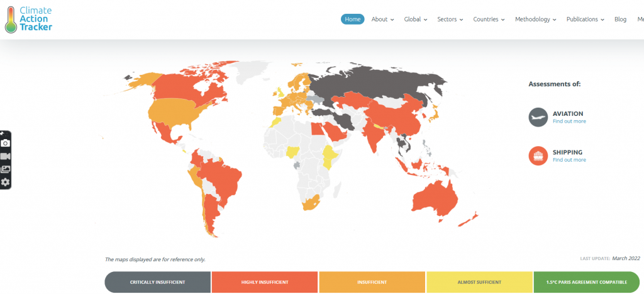Viewport: 644px width, 294px height.
Task: Expand the Methodology dropdown menu
Action: 536,20
